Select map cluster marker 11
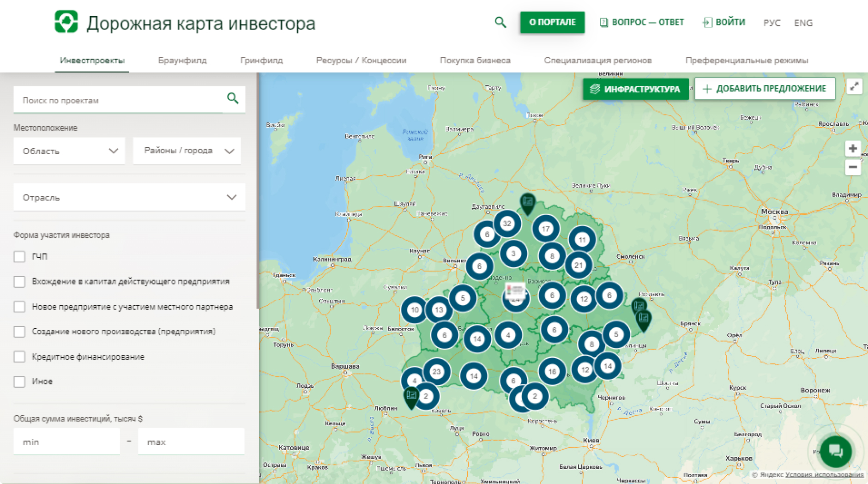868x484 pixels. pos(582,240)
